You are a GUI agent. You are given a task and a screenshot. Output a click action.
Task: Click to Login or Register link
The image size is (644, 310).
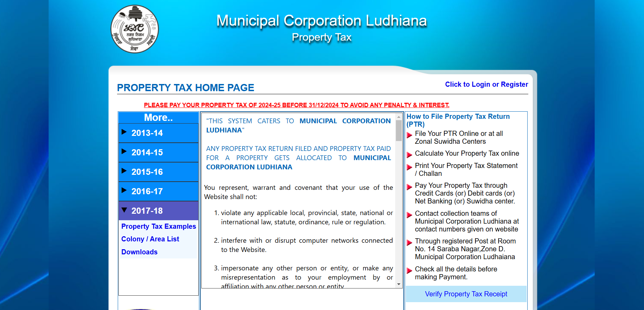(486, 84)
